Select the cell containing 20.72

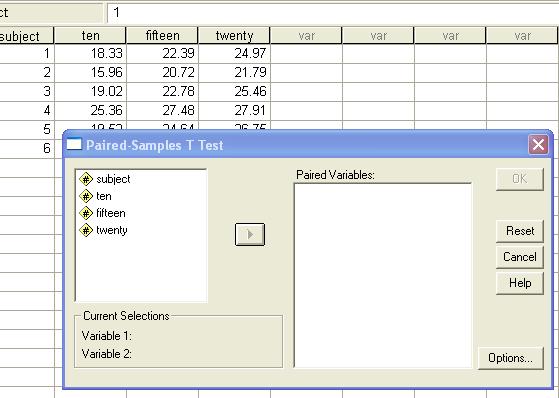[162, 72]
